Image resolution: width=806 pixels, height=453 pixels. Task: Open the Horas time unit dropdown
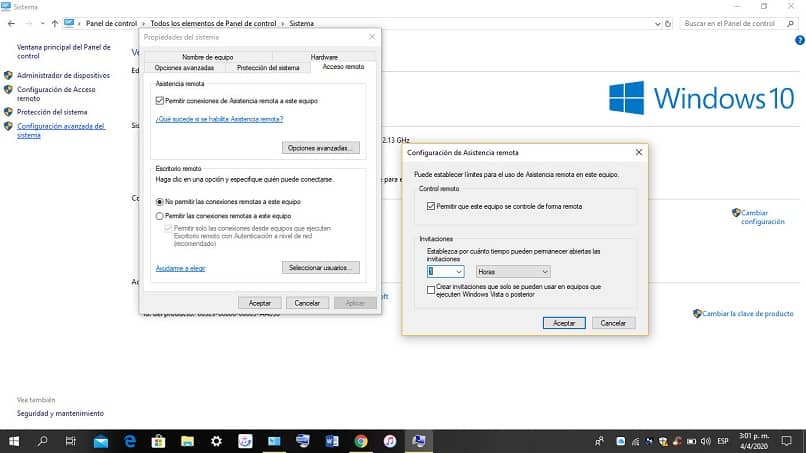pyautogui.click(x=513, y=271)
